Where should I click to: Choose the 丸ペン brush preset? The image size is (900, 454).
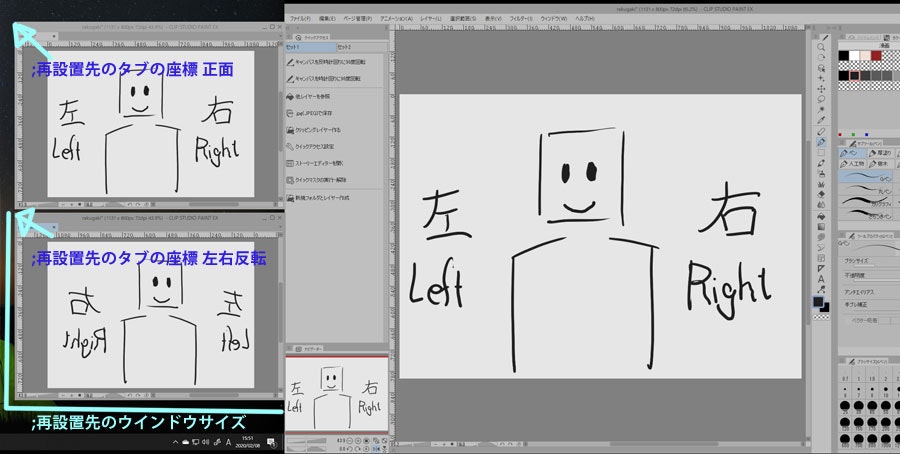click(x=866, y=189)
